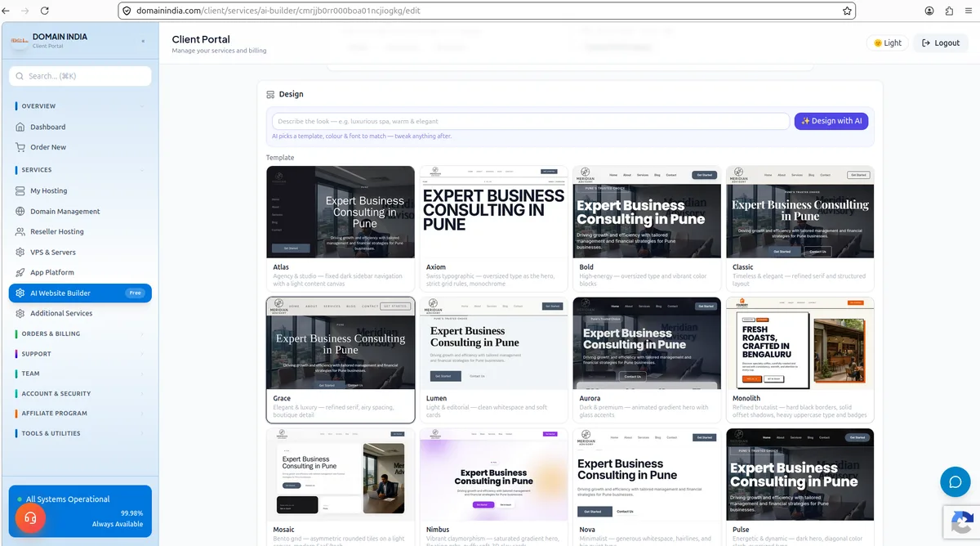The width and height of the screenshot is (980, 546).
Task: Click the AI Website Builder gear icon
Action: pos(20,293)
